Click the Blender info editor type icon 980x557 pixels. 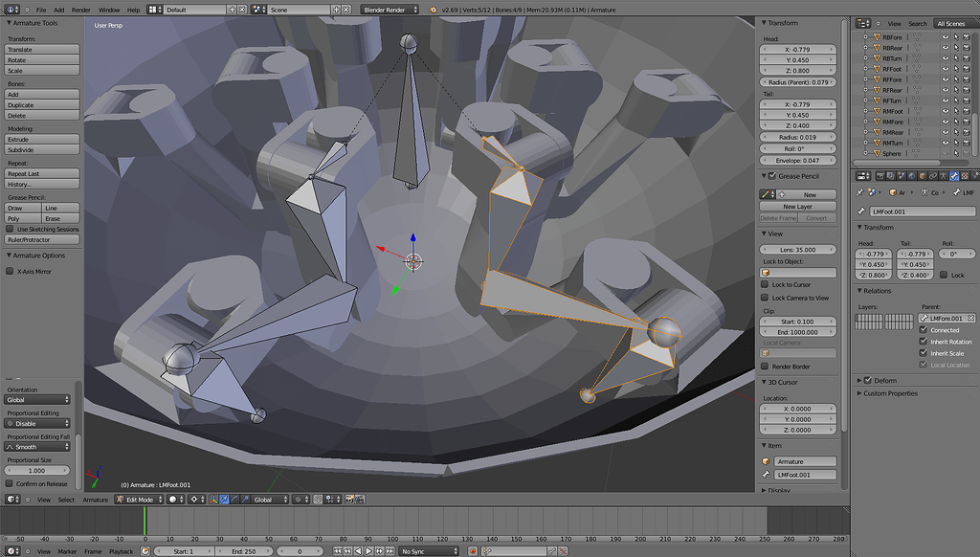coord(13,10)
